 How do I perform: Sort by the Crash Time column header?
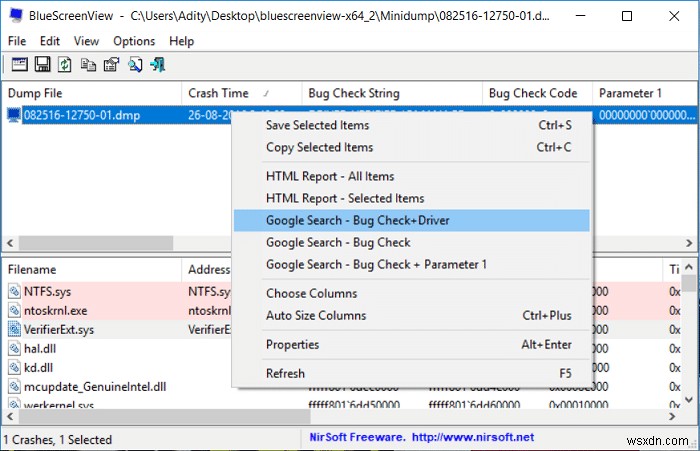[x=218, y=93]
